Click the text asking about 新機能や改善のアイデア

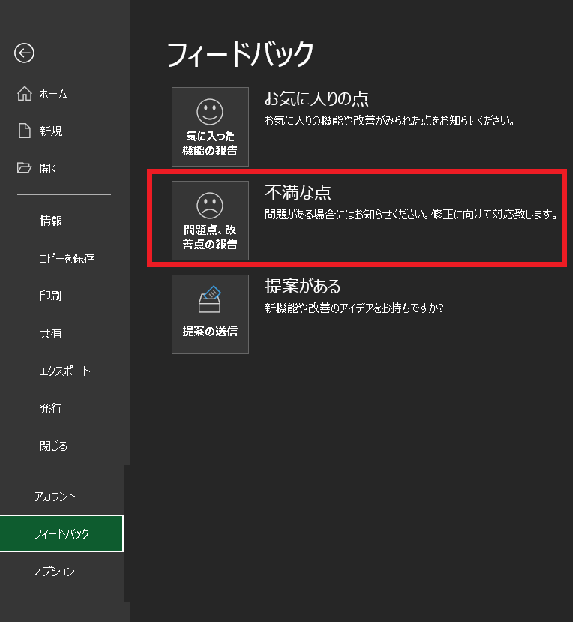[354, 308]
